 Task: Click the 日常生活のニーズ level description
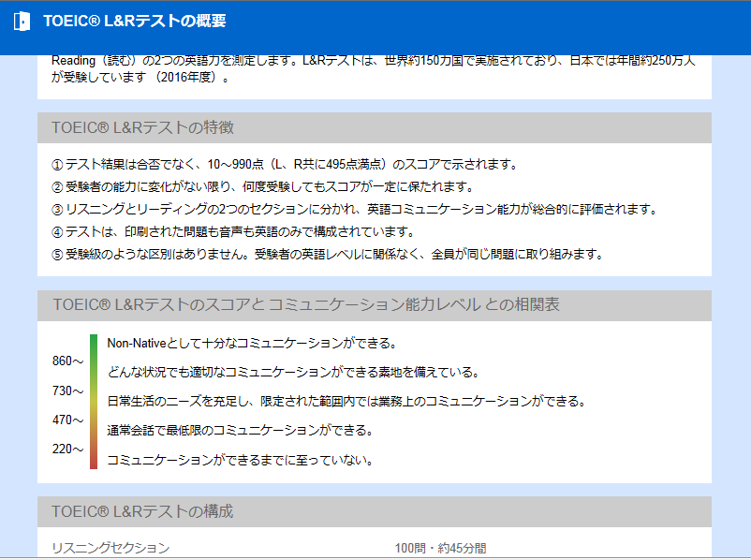(346, 402)
